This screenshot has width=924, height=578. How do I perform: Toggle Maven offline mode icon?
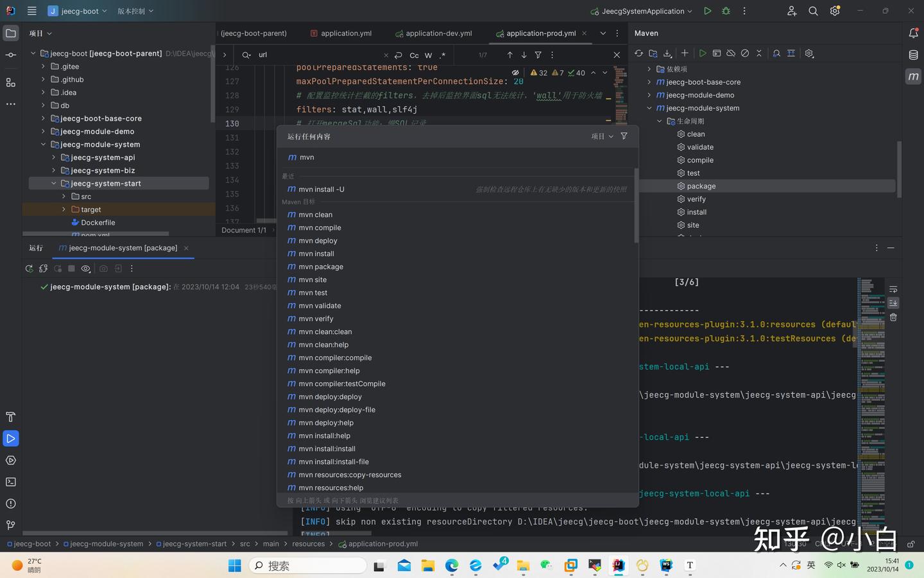[731, 53]
